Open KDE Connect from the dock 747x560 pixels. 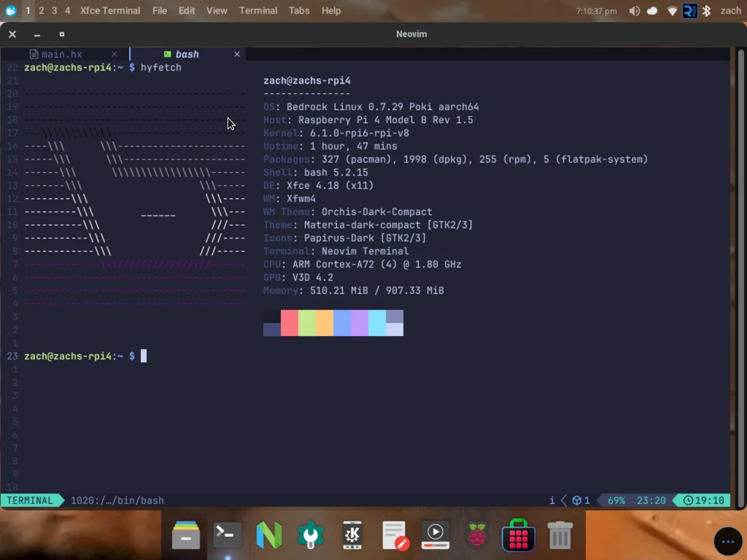click(x=351, y=534)
